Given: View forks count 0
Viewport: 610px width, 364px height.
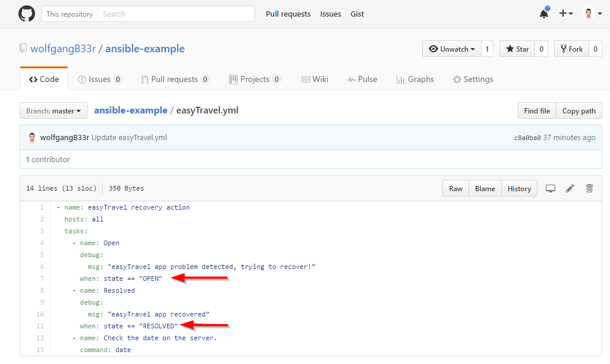Looking at the screenshot, I should pos(595,49).
